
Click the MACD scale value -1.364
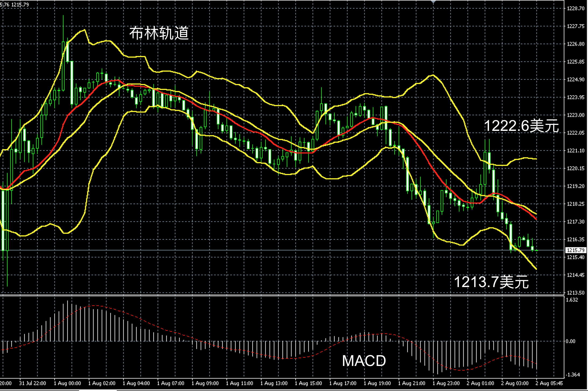click(573, 375)
